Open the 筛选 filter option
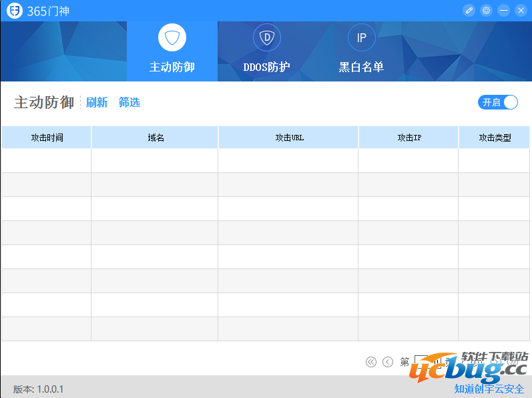Image resolution: width=532 pixels, height=398 pixels. tap(129, 102)
